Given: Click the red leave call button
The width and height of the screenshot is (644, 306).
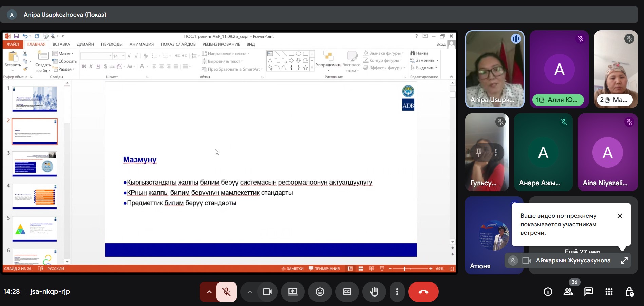Looking at the screenshot, I should (x=423, y=292).
